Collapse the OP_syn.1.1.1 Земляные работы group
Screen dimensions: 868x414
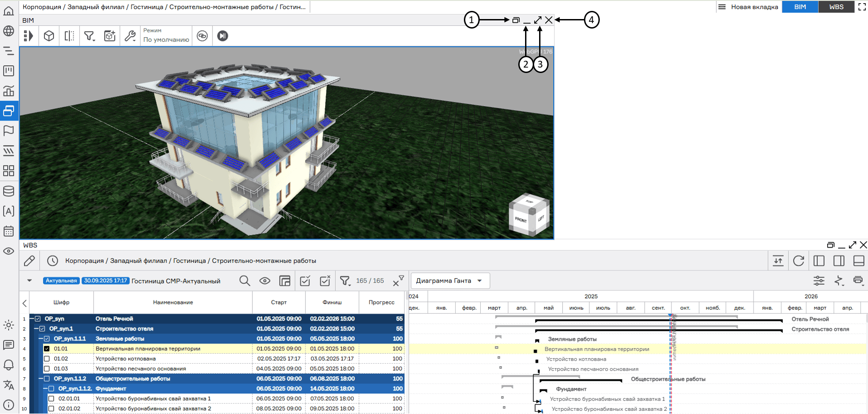point(41,339)
